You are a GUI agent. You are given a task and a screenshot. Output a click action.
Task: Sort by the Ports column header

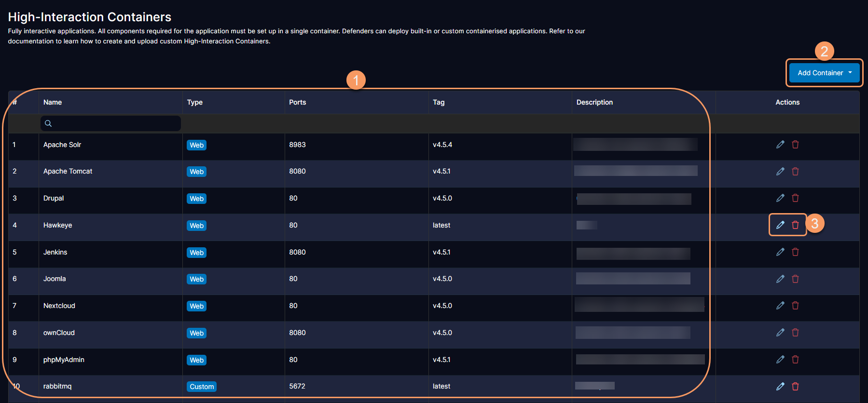click(x=297, y=102)
